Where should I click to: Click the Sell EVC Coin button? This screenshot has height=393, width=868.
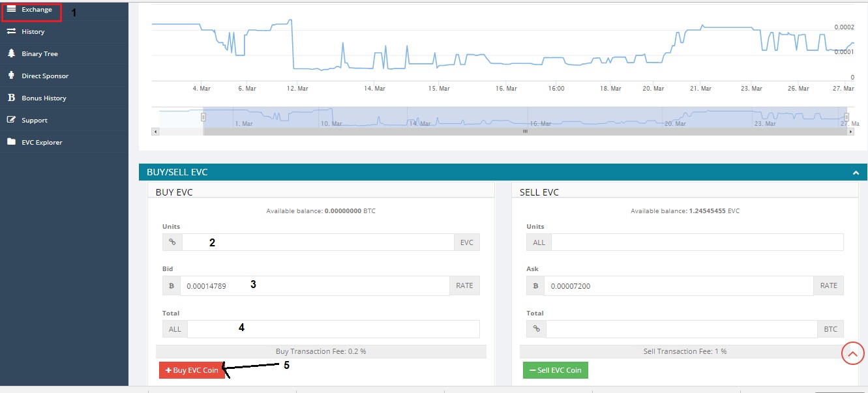(556, 370)
